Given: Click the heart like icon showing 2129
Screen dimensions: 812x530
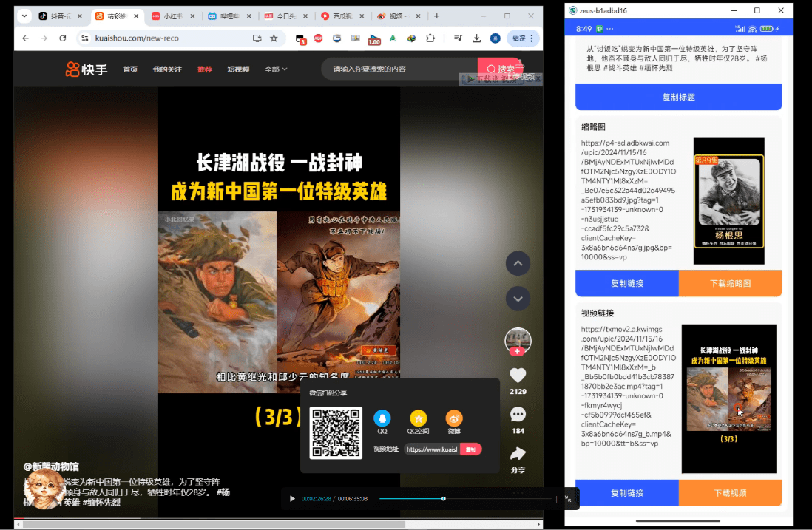Looking at the screenshot, I should pyautogui.click(x=518, y=375).
